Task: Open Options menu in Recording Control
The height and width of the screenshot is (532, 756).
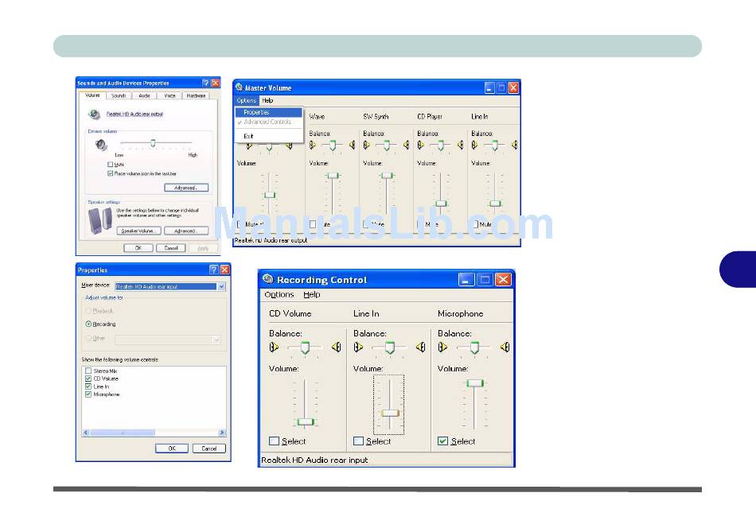Action: coord(279,295)
